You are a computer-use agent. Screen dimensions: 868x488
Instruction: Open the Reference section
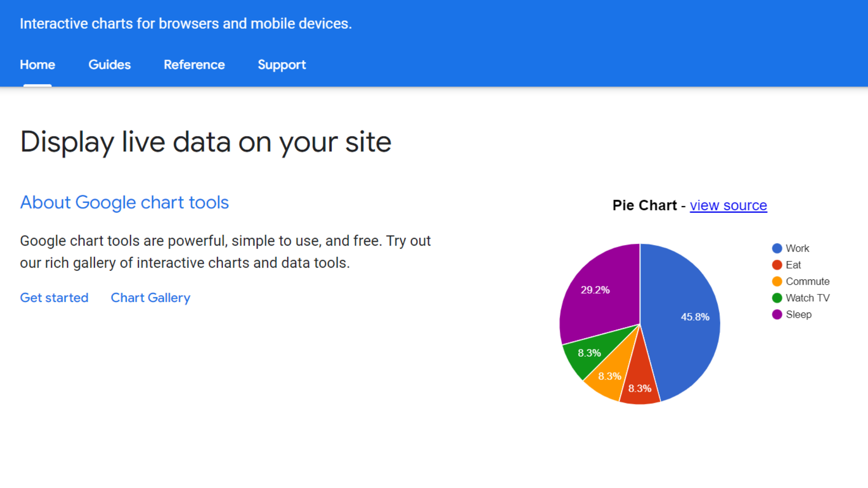tap(194, 65)
